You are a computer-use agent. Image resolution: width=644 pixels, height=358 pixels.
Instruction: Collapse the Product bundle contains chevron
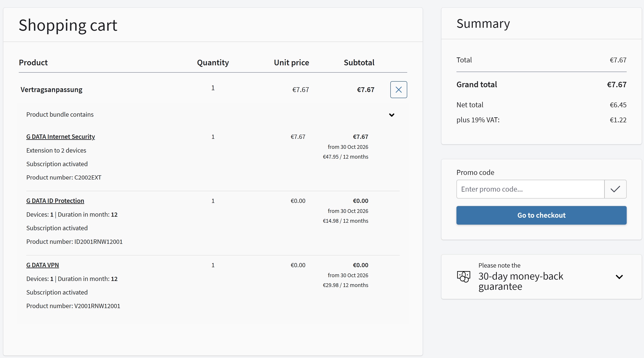(392, 115)
